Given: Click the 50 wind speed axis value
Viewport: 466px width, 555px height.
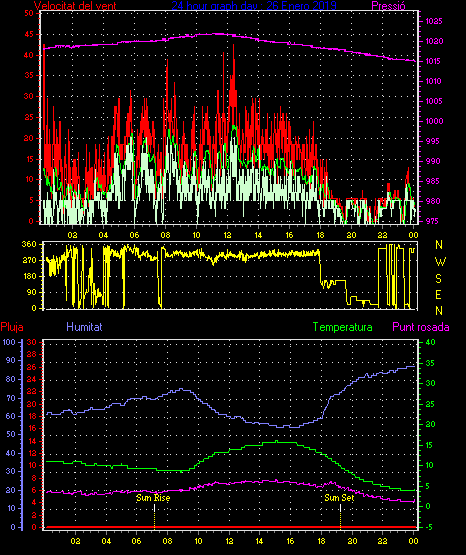Looking at the screenshot, I should [29, 13].
